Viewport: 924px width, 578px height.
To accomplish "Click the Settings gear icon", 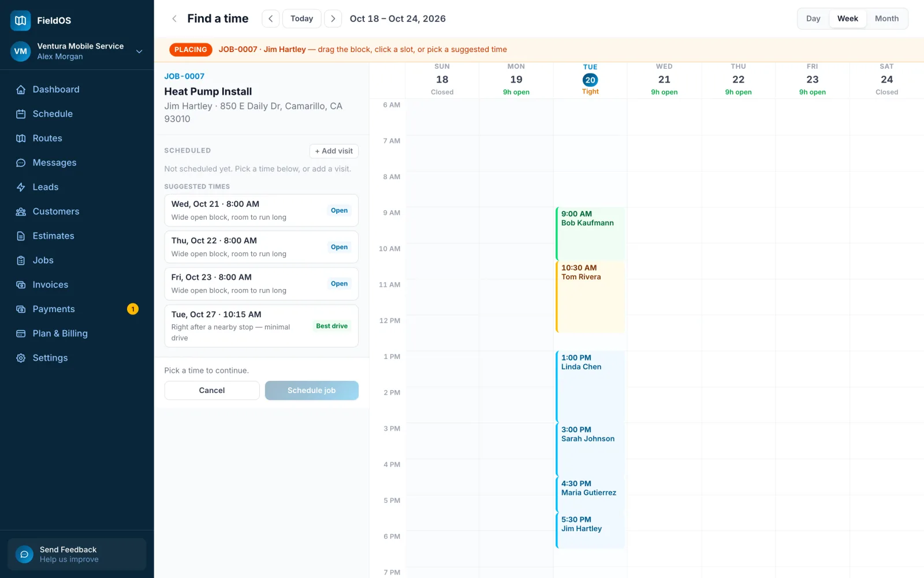I will click(x=21, y=358).
